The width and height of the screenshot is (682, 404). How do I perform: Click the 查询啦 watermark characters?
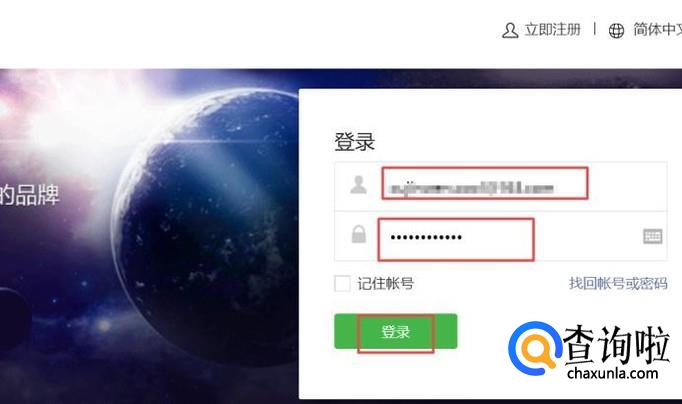[615, 344]
